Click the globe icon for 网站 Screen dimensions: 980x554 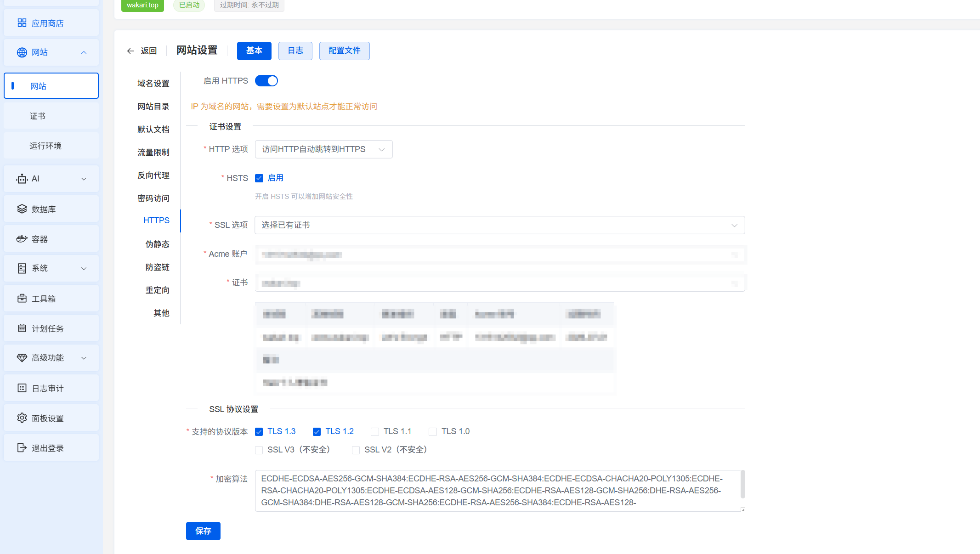click(22, 52)
